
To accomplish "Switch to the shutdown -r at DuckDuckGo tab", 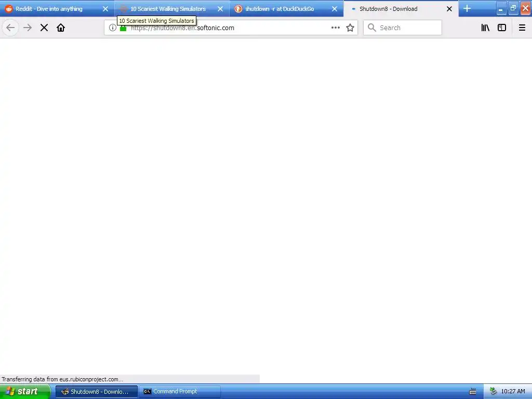I will click(x=286, y=8).
